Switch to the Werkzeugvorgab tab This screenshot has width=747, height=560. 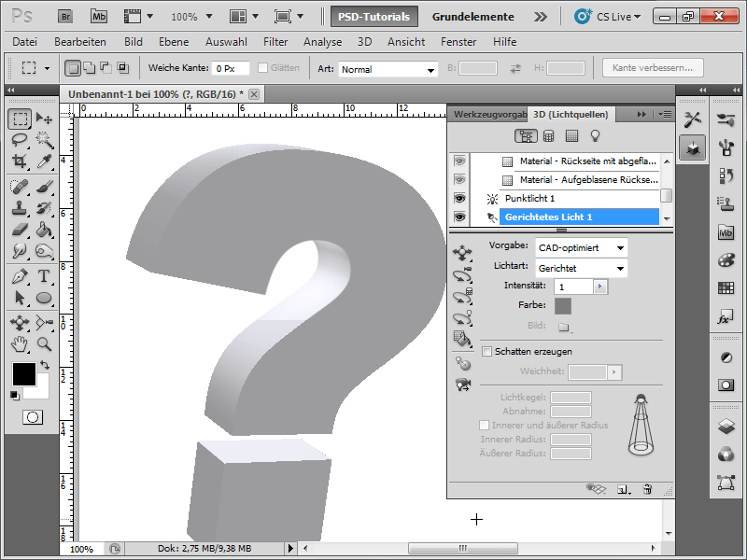(489, 114)
